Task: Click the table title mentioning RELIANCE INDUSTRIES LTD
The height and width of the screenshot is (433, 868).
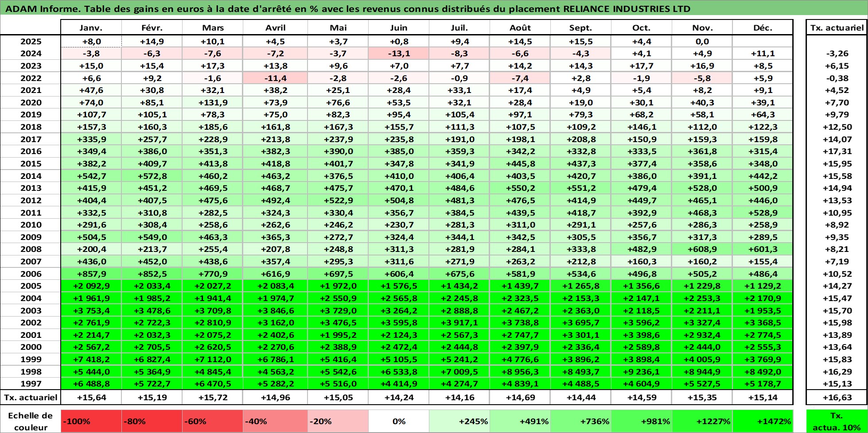Action: tap(348, 9)
